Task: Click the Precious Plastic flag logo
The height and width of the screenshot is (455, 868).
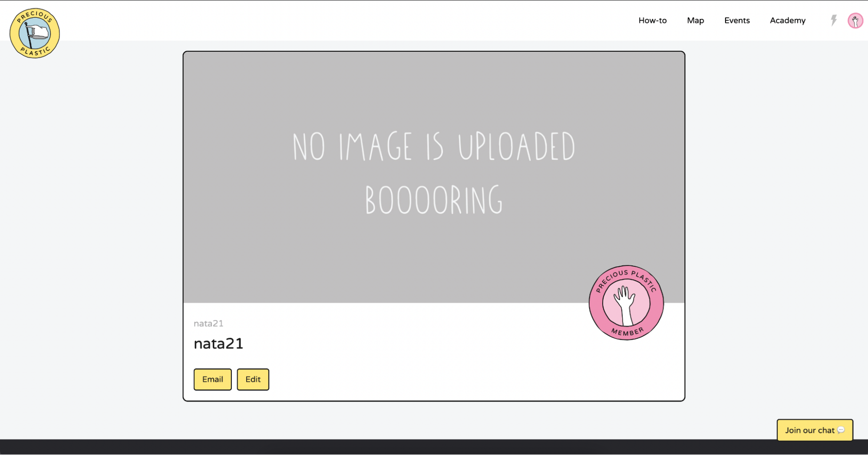Action: [34, 33]
